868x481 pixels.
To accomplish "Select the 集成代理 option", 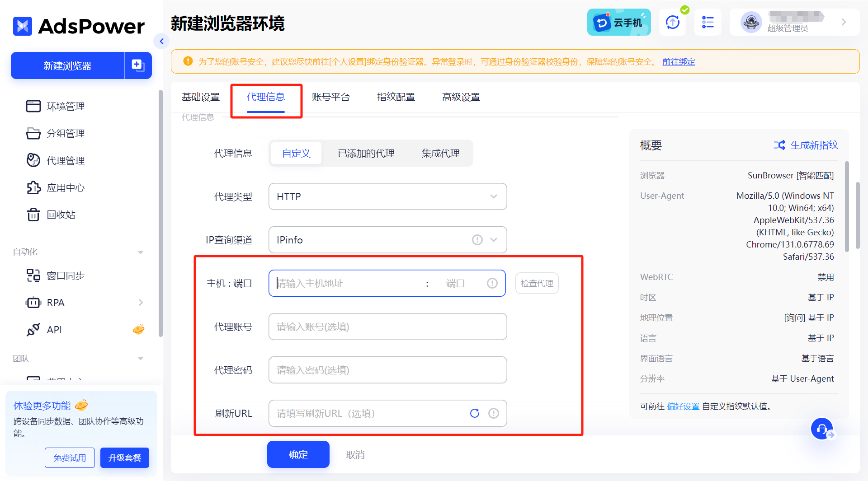I will click(x=440, y=153).
